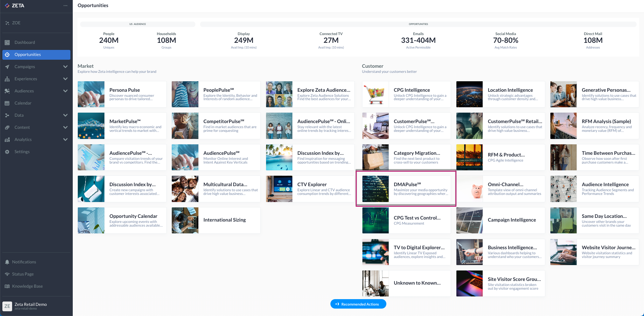Open the Time Between Purchases card title
This screenshot has width=644, height=316.
pos(608,153)
